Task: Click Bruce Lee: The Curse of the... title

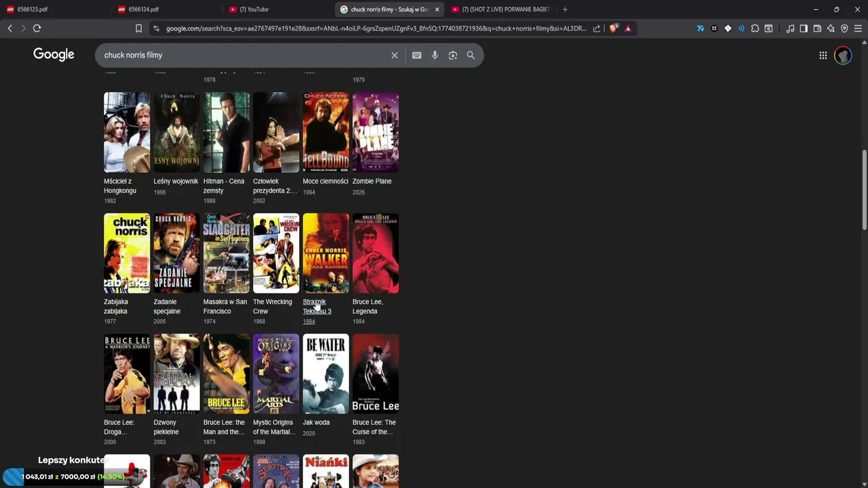Action: (374, 427)
